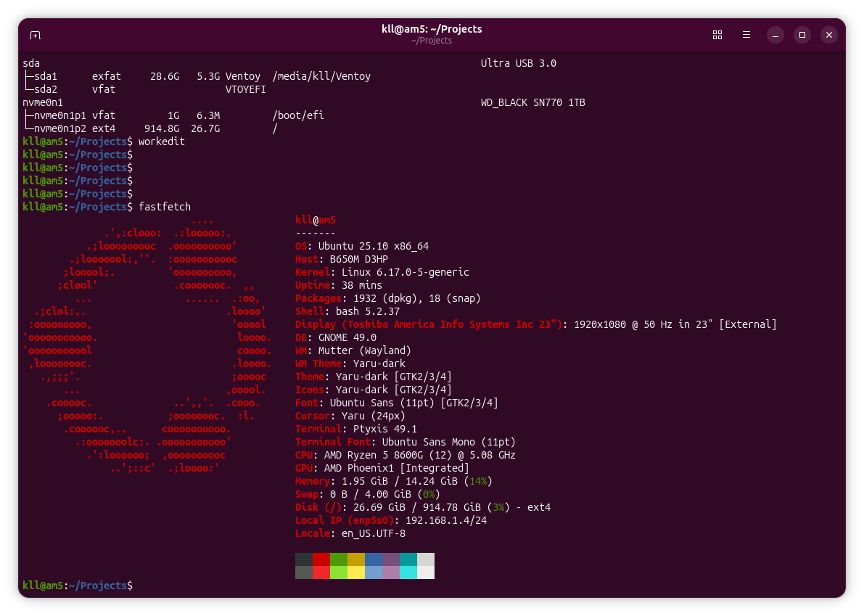864x616 pixels.
Task: Click the bright cyan swatch in bottom row
Action: [408, 572]
